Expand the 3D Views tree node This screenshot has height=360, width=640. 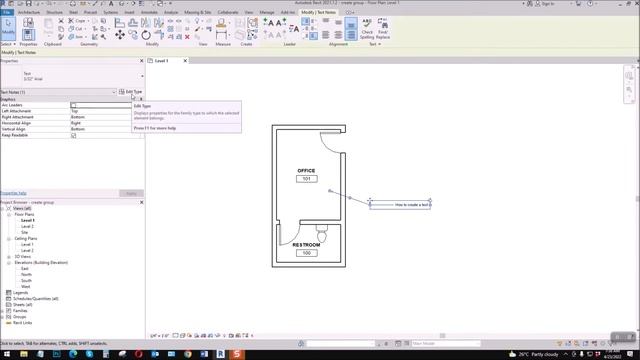(x=9, y=257)
